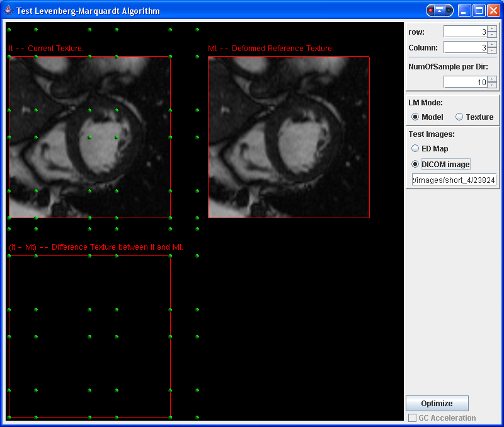
Task: Select Model LM mode
Action: (x=415, y=117)
